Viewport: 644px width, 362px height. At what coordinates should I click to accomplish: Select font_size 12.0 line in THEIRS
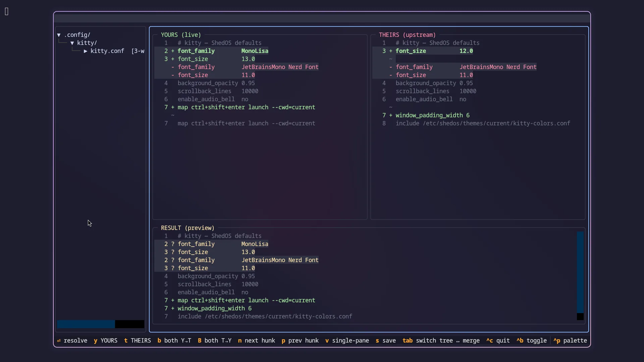(x=423, y=51)
